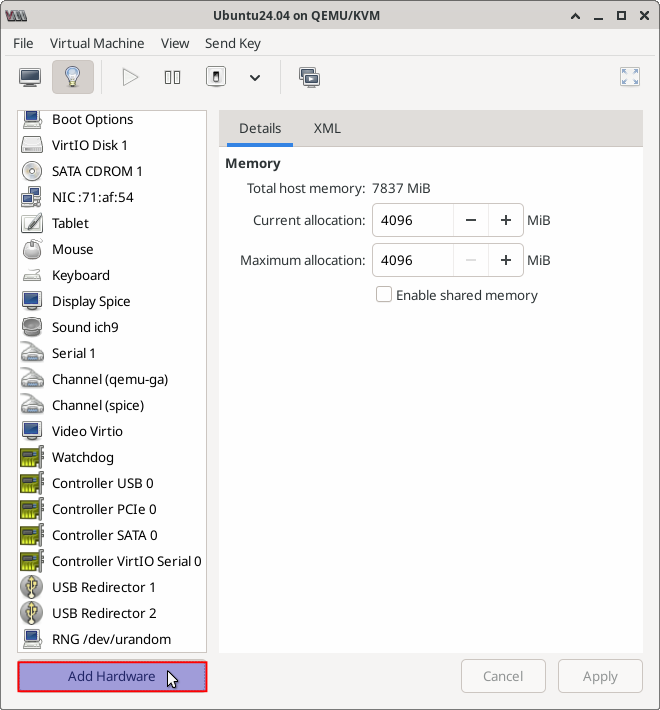Viewport: 660px width, 710px height.
Task: Increase maximum allocation with plus button
Action: click(506, 260)
